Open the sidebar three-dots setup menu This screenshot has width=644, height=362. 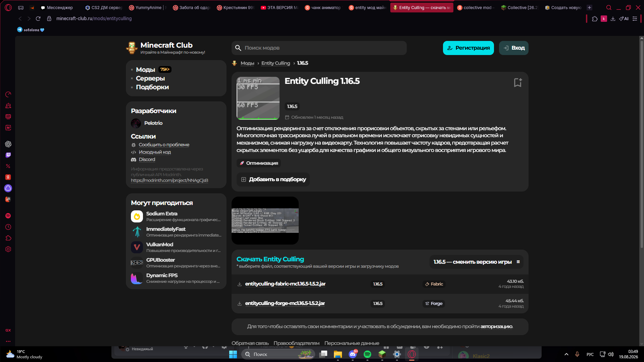click(8, 342)
